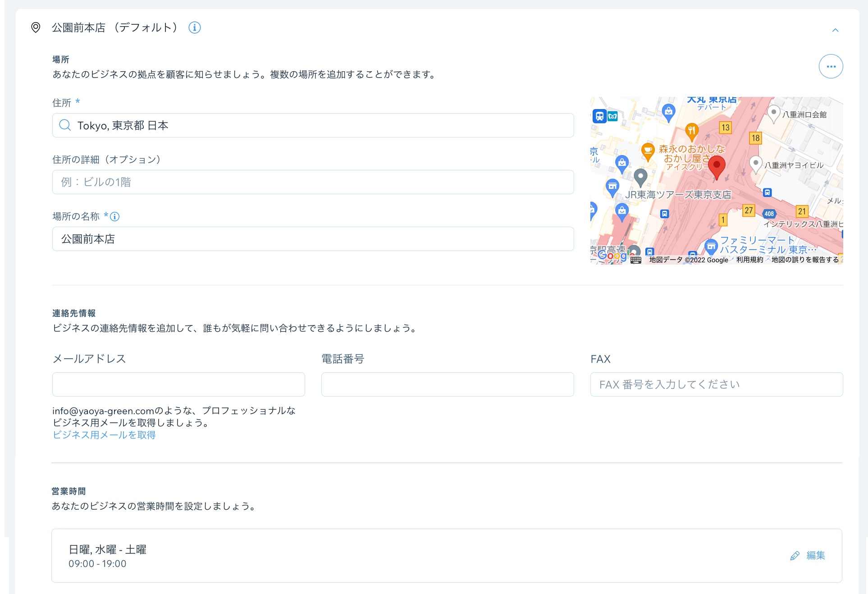This screenshot has width=868, height=594.
Task: Click the FAX number input field
Action: click(717, 384)
